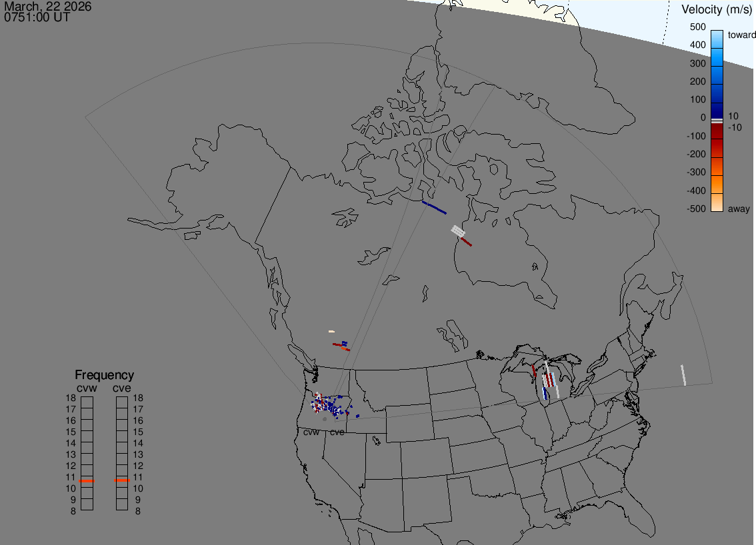Click the '0' velocity scale value

tap(703, 117)
